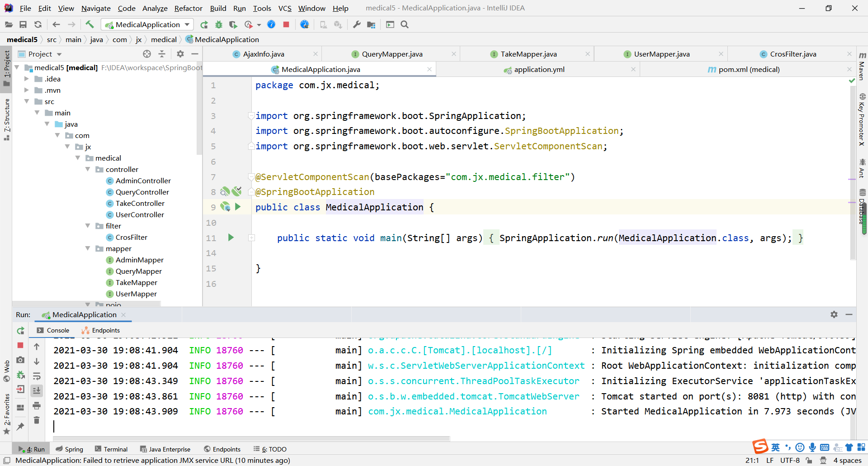The width and height of the screenshot is (868, 466).
Task: Switch to application.yml tab
Action: (x=539, y=69)
